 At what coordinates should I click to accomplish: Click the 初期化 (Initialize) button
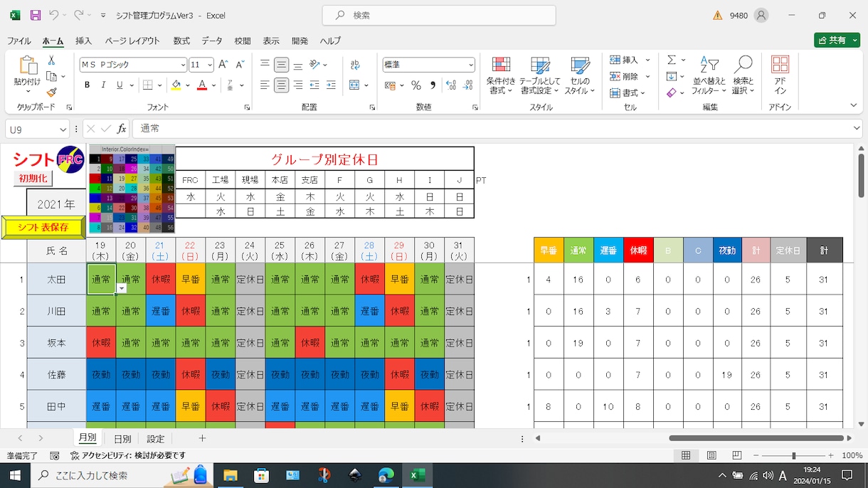click(33, 179)
